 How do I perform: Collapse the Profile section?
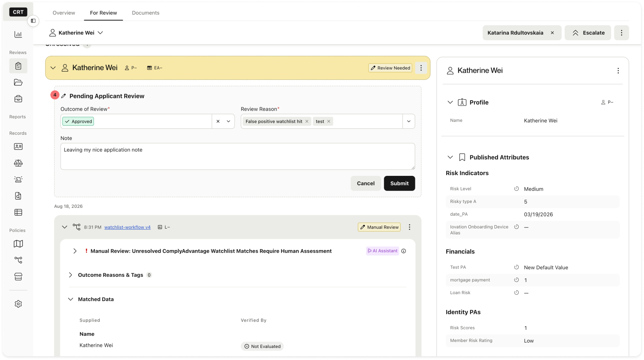coord(450,102)
